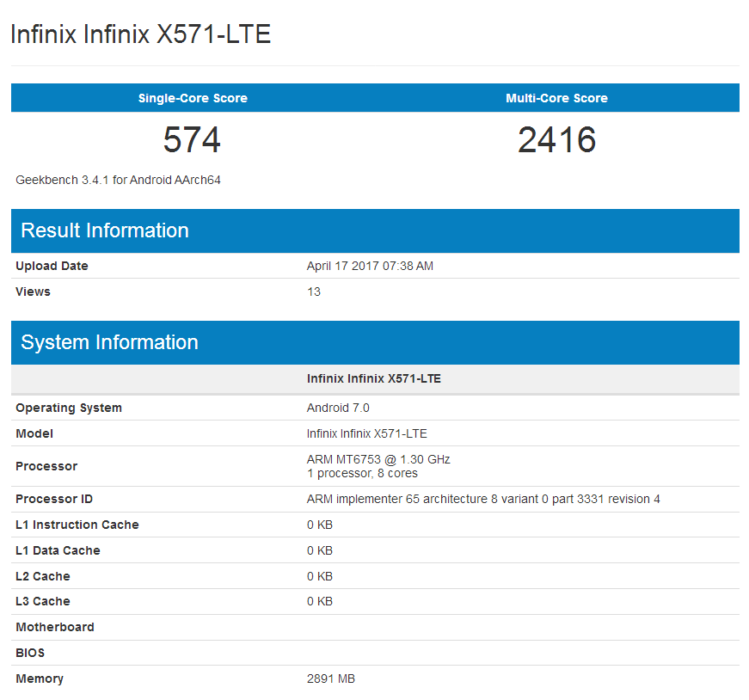Select ARM MT6753 @ 1.30 GHz text
The width and height of the screenshot is (749, 700).
pos(378,459)
